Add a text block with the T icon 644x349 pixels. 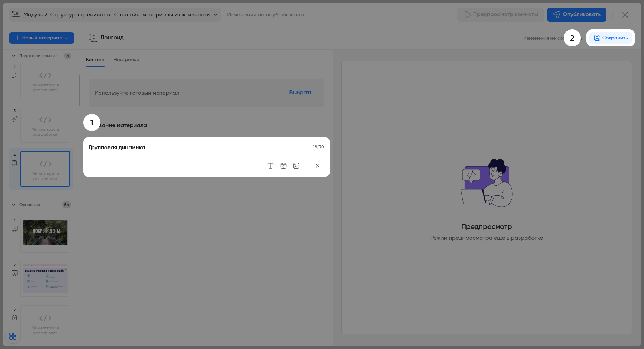(271, 166)
